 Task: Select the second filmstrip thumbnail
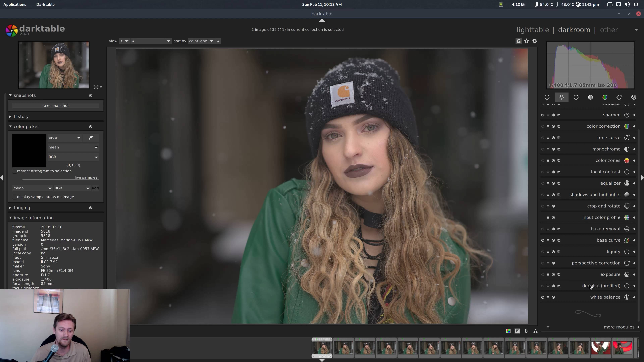(343, 348)
